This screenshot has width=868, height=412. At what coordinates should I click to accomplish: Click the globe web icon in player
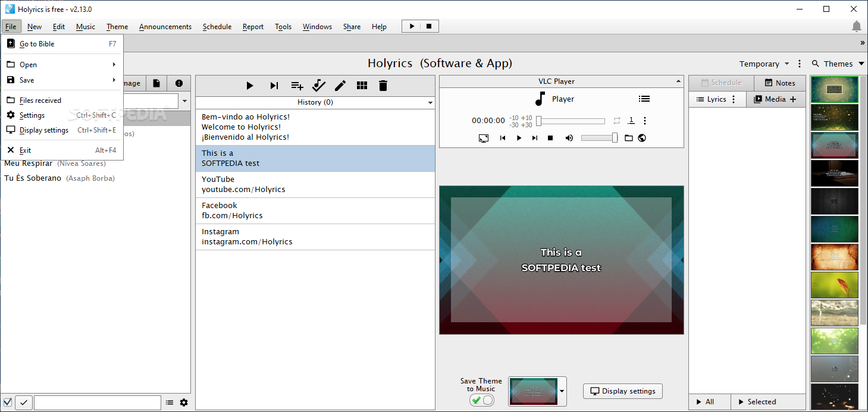(x=642, y=138)
